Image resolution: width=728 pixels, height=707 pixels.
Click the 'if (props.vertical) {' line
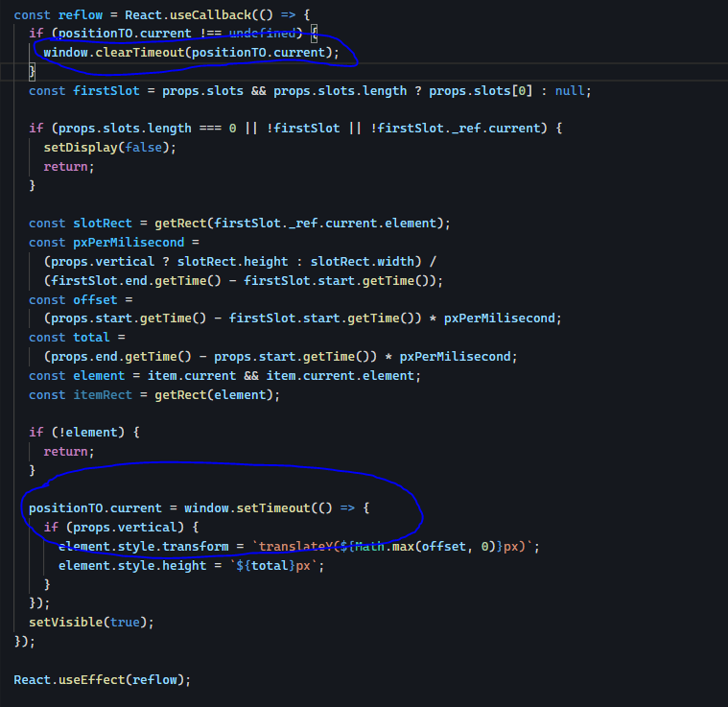click(x=121, y=528)
